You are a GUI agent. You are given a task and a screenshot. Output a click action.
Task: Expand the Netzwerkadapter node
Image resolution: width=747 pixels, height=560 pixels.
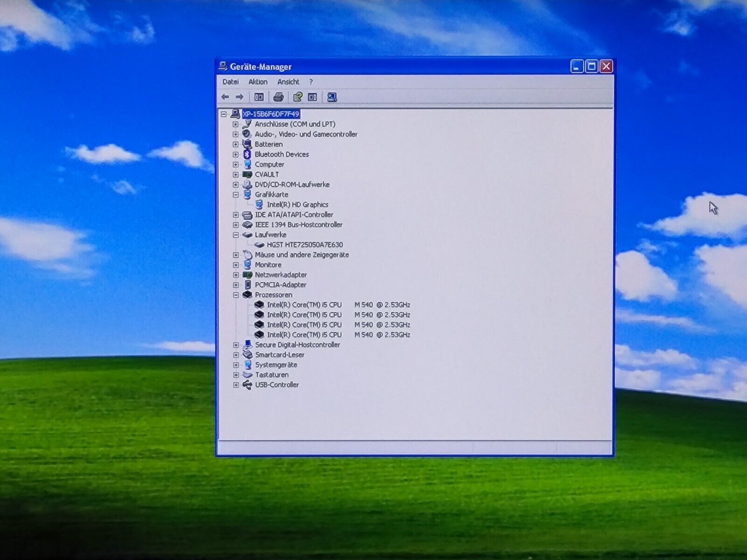click(236, 275)
